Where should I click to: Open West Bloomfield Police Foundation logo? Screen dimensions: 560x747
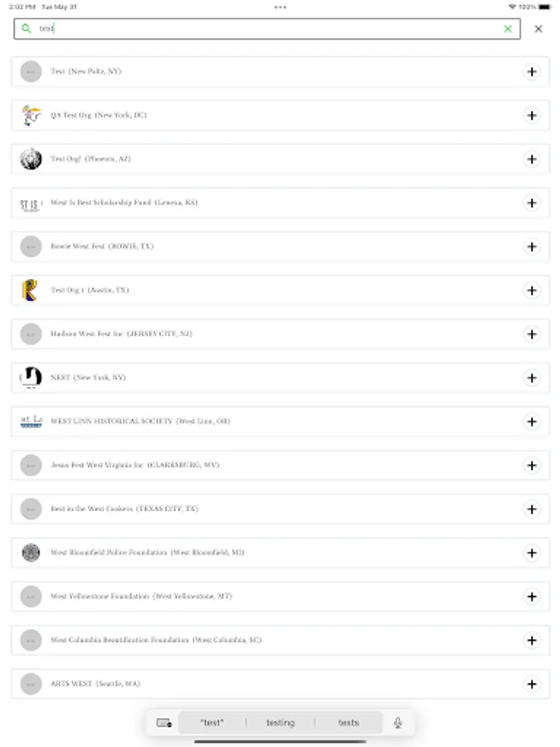pyautogui.click(x=31, y=553)
